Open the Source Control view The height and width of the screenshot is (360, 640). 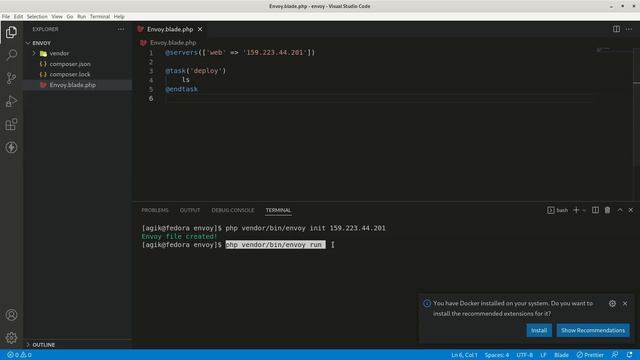11,78
